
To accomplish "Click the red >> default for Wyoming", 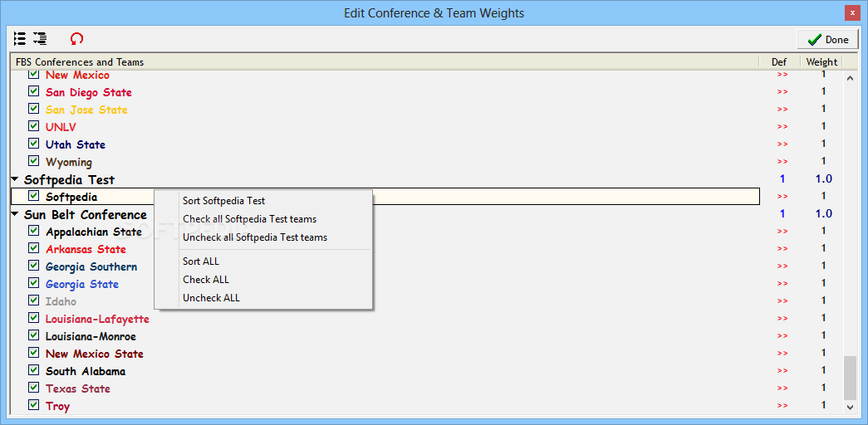I will 782,162.
